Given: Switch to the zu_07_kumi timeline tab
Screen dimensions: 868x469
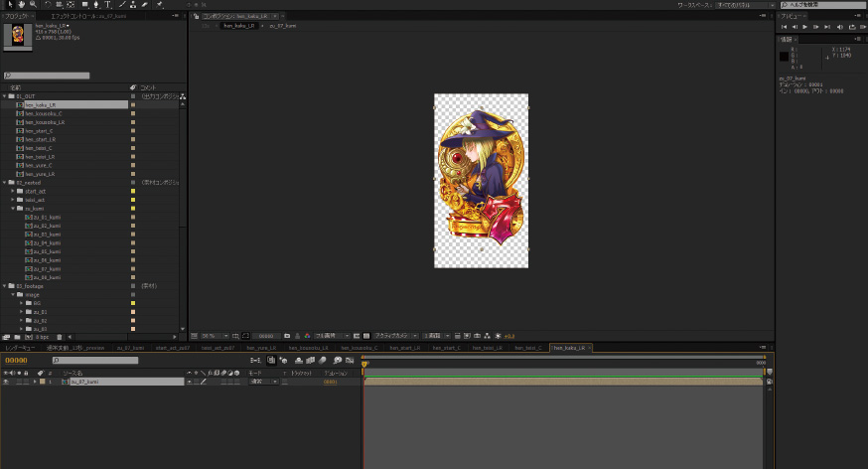Looking at the screenshot, I should point(130,348).
